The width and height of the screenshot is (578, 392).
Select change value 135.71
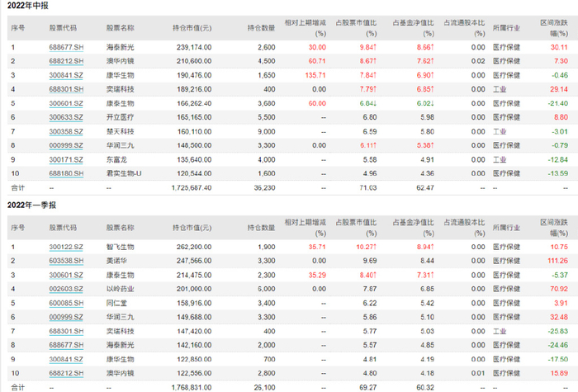(315, 76)
